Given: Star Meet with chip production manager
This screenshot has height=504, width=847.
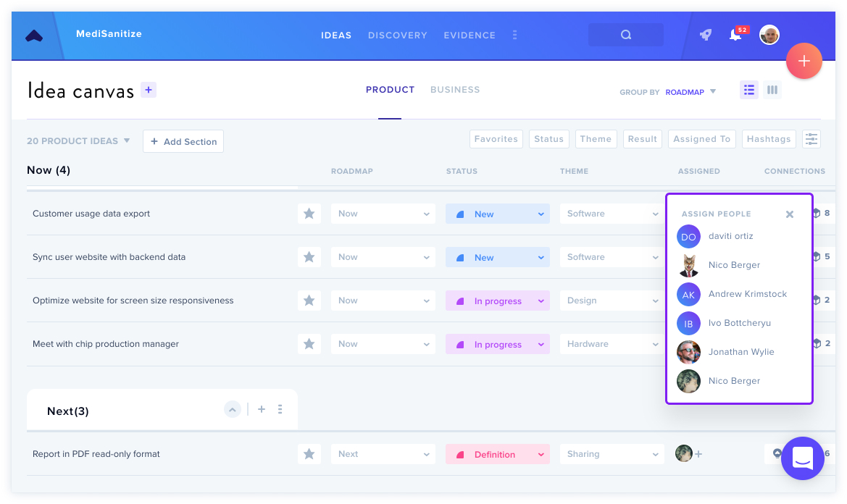Looking at the screenshot, I should (309, 344).
